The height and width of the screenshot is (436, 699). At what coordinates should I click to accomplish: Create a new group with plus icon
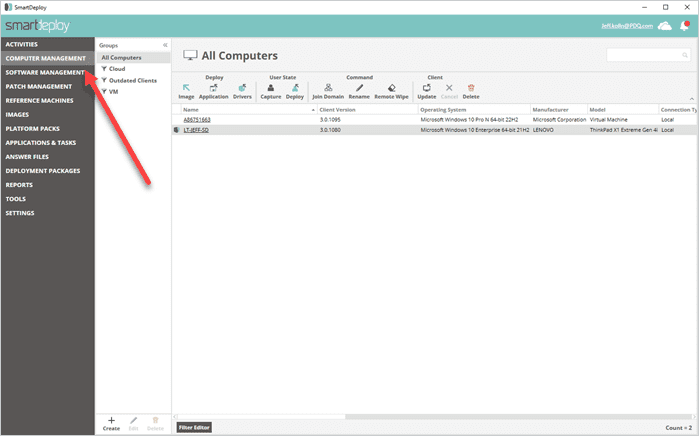click(111, 420)
